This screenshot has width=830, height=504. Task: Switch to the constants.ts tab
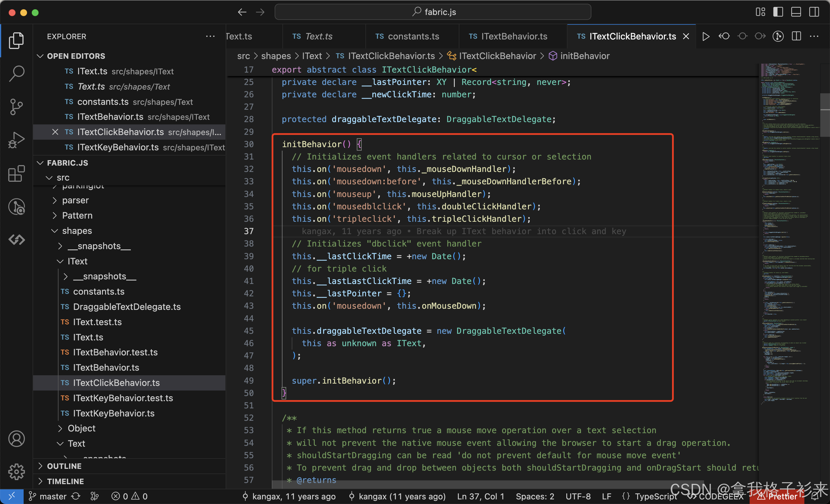click(x=413, y=36)
